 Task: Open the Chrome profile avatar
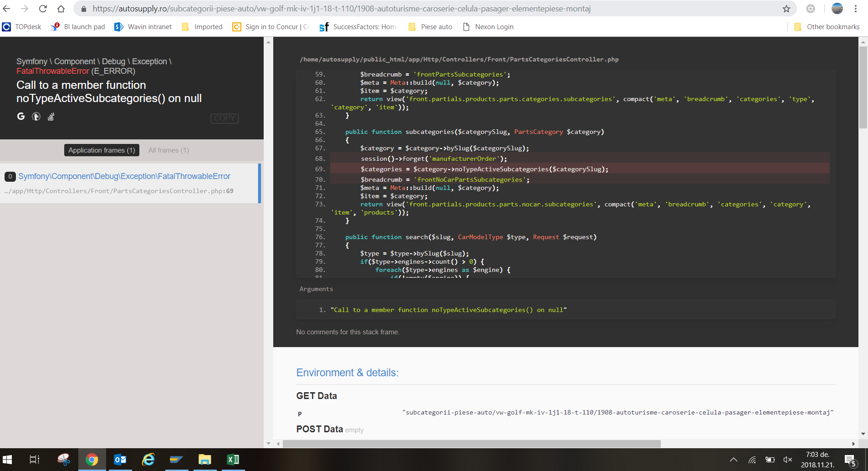point(837,9)
